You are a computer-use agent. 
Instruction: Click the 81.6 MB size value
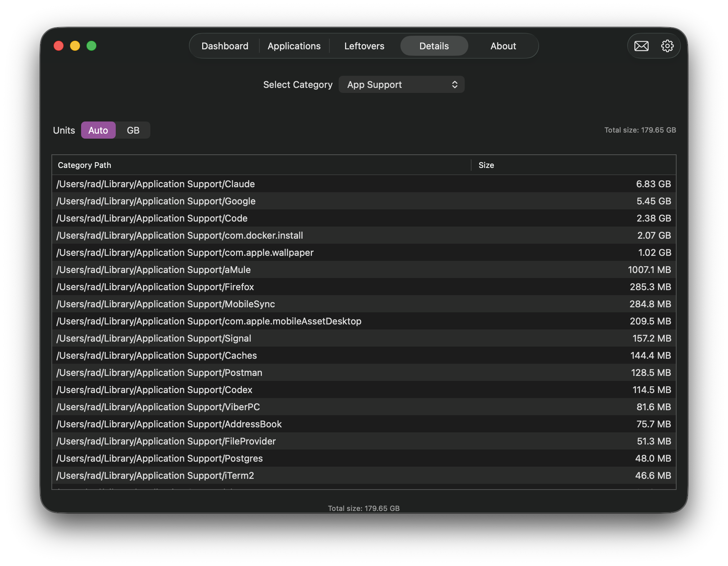654,407
